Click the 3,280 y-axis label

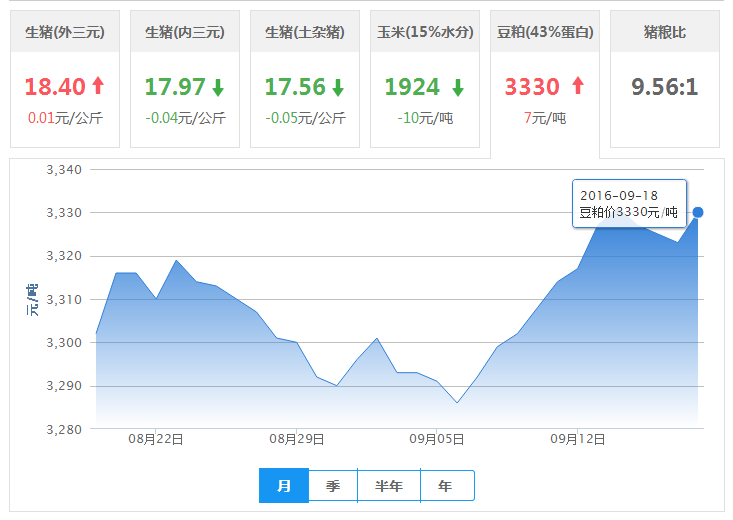click(x=64, y=429)
